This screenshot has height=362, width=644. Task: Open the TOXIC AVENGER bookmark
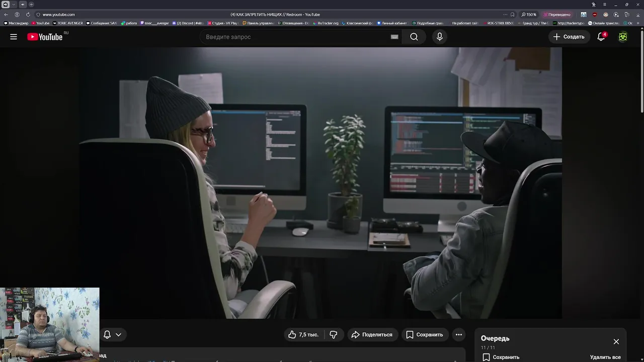coord(68,23)
